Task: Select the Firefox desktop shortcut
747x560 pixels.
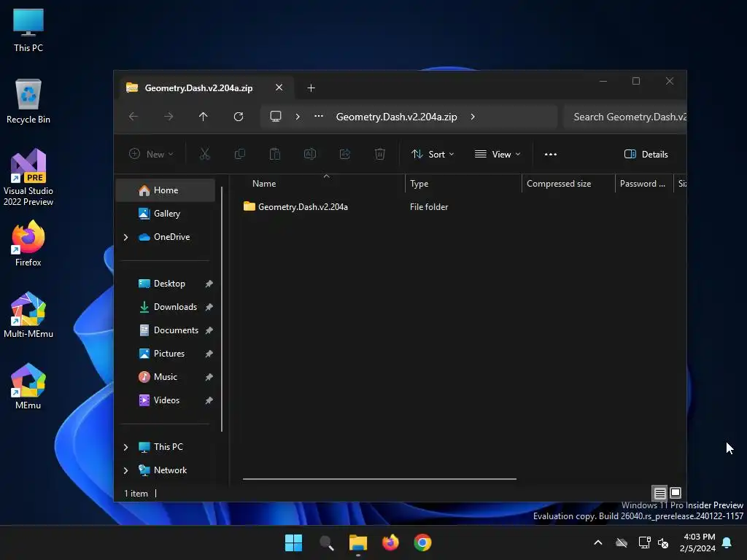Action: pyautogui.click(x=28, y=244)
